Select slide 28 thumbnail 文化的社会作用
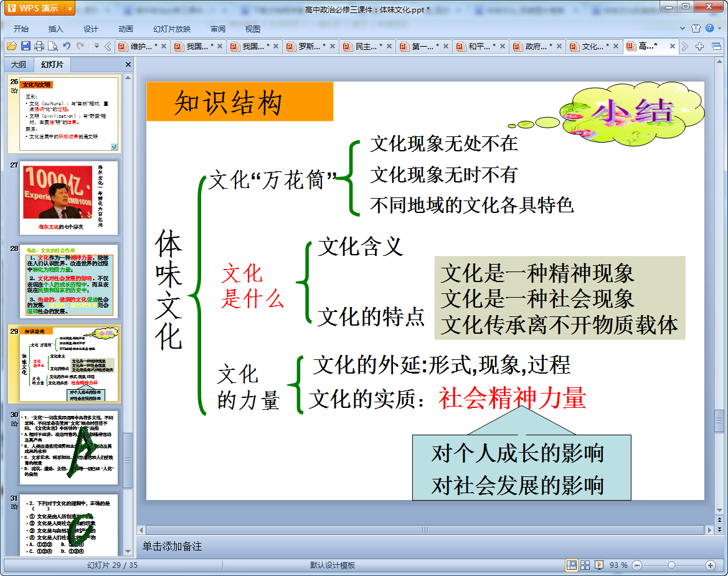The width and height of the screenshot is (728, 576). point(69,281)
